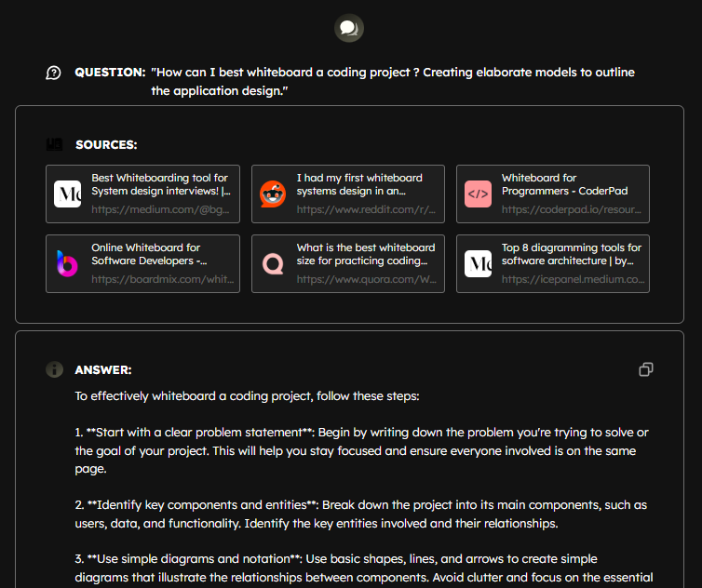Click the question text about whiteboarding
The height and width of the screenshot is (588, 702).
coord(393,82)
